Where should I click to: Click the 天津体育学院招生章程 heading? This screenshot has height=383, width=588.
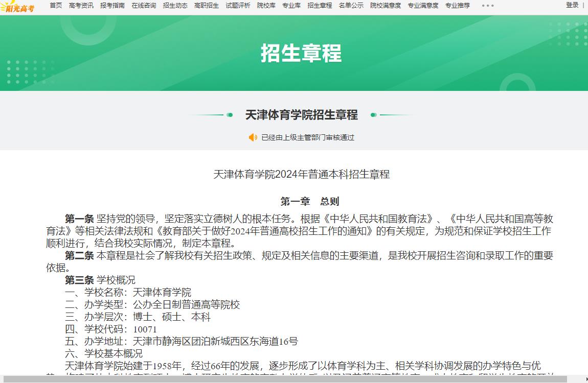click(x=302, y=114)
